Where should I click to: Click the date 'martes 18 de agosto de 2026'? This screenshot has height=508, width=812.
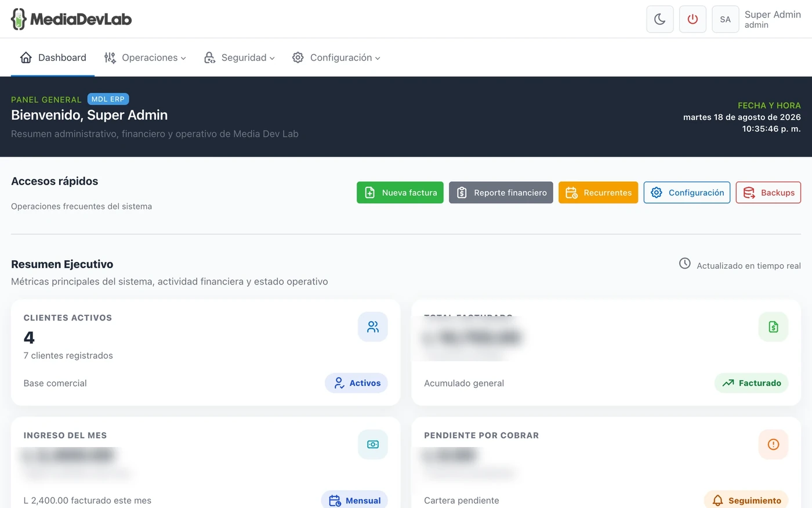click(742, 117)
